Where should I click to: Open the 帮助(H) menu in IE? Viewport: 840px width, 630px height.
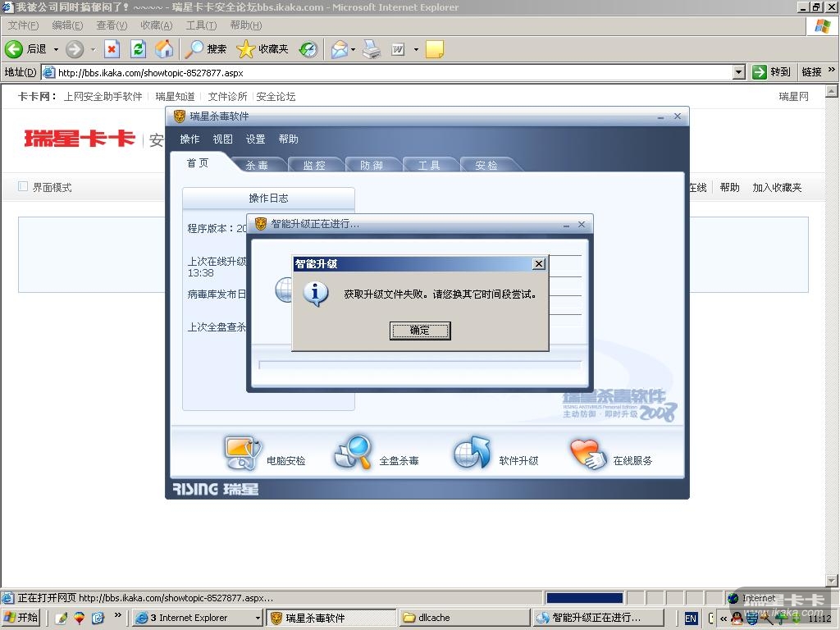[x=246, y=25]
